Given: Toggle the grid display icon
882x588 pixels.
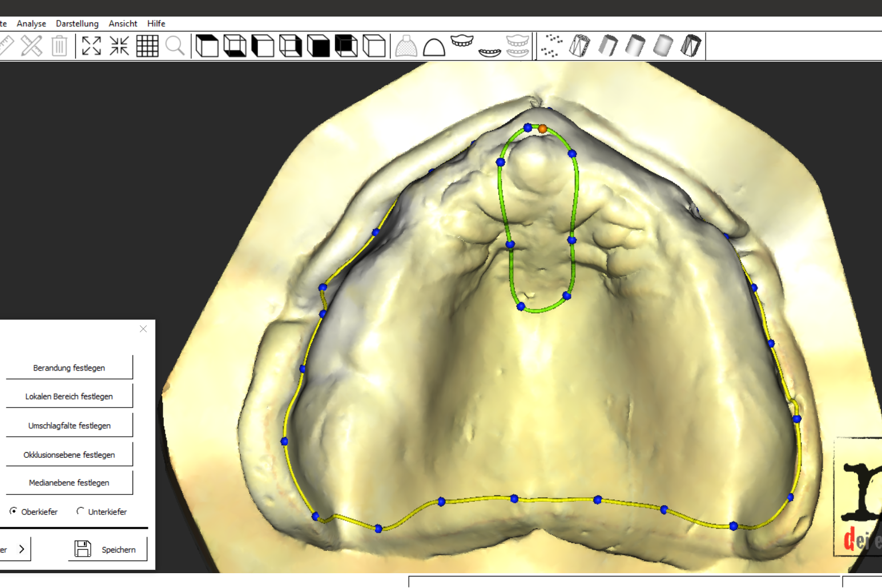Looking at the screenshot, I should point(147,46).
